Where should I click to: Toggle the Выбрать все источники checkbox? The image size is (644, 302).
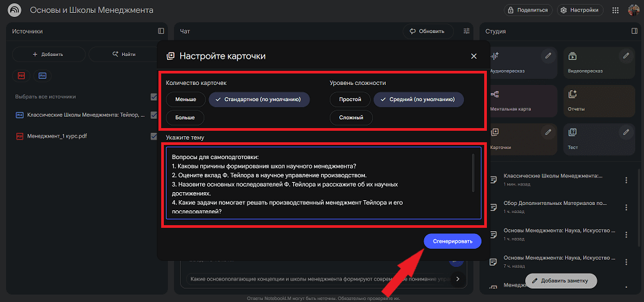click(154, 97)
